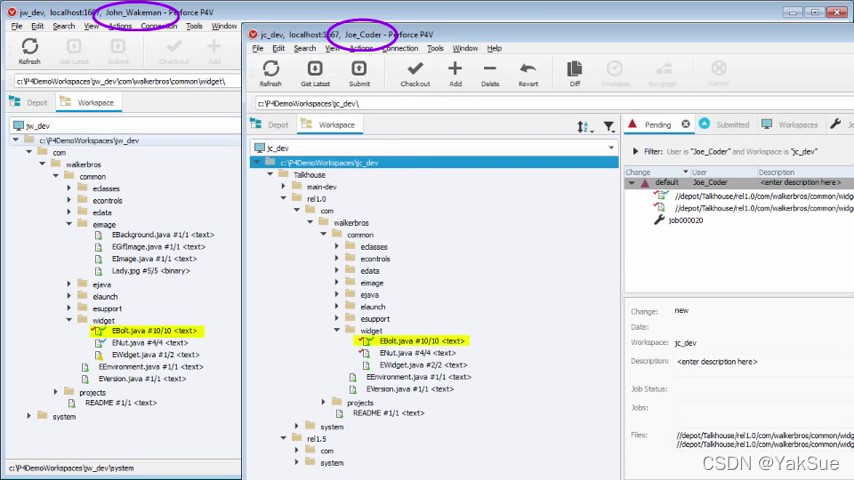Click the jc_dev path address field
Viewport: 854px width, 480px height.
pyautogui.click(x=553, y=103)
